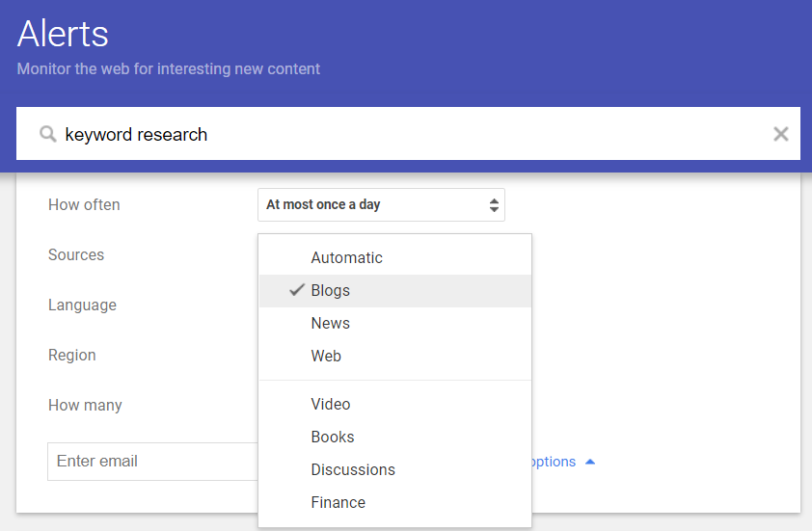812x531 pixels.
Task: Pick Books from sources menu
Action: 395,437
